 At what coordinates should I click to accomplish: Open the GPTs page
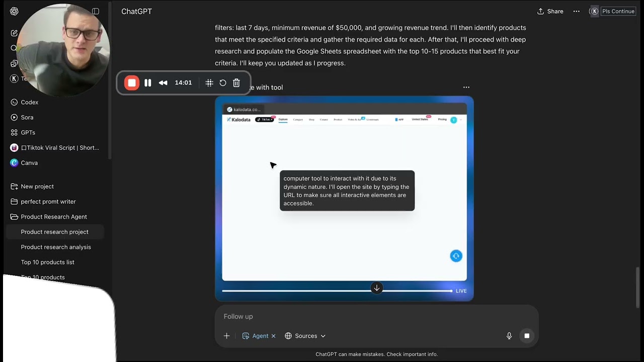click(28, 132)
